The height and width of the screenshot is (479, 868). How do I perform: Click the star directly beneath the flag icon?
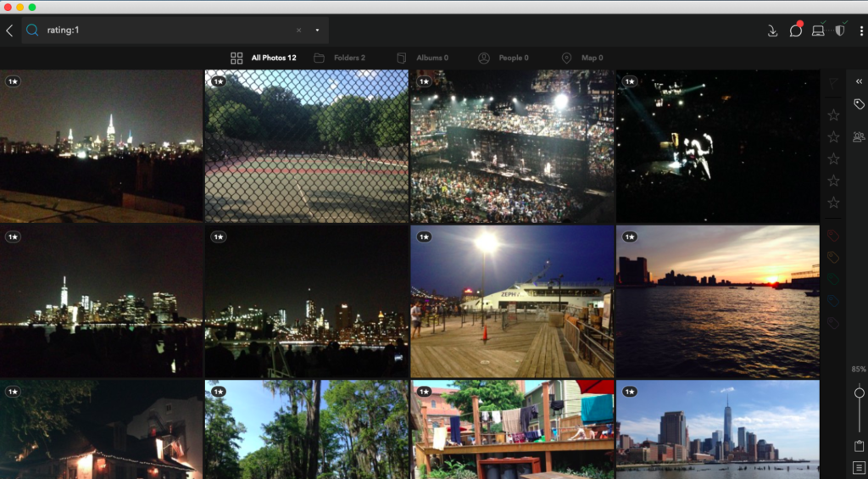833,115
